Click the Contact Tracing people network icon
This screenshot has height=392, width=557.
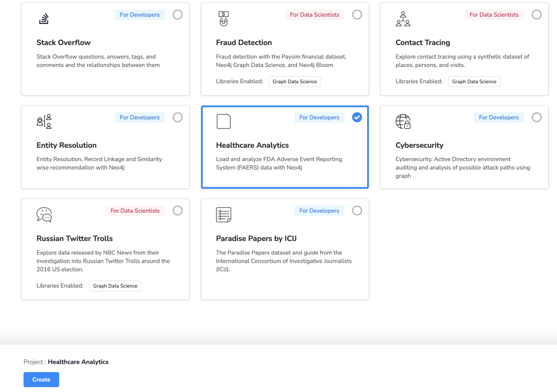tap(403, 19)
